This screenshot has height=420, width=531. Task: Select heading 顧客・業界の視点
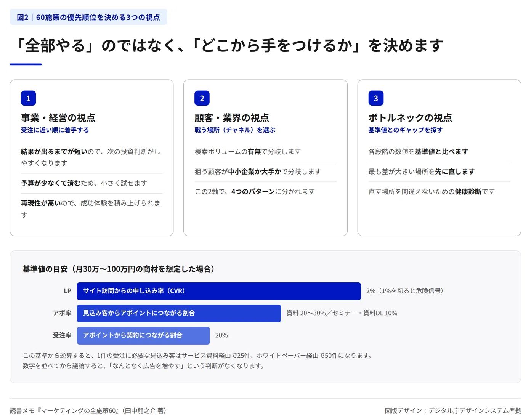(232, 118)
